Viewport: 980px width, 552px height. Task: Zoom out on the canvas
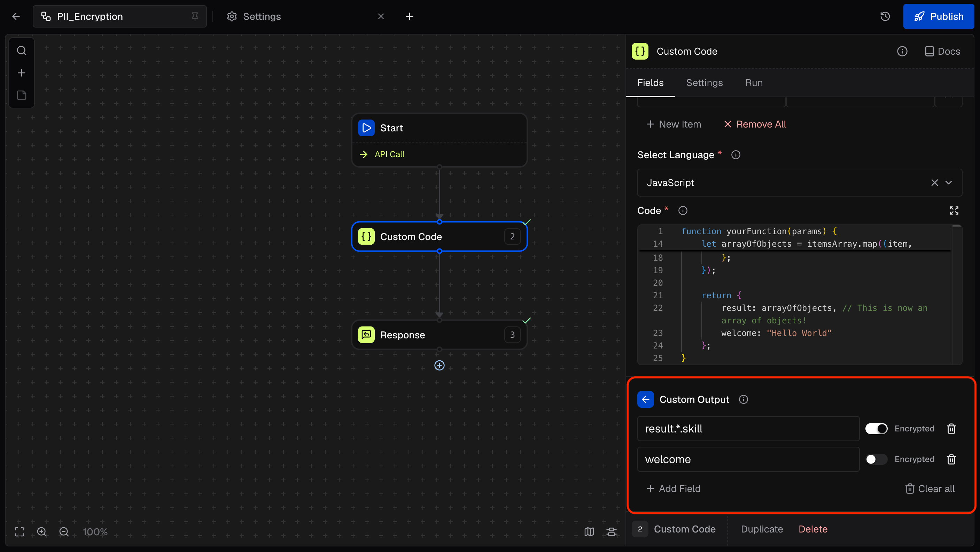pyautogui.click(x=64, y=532)
